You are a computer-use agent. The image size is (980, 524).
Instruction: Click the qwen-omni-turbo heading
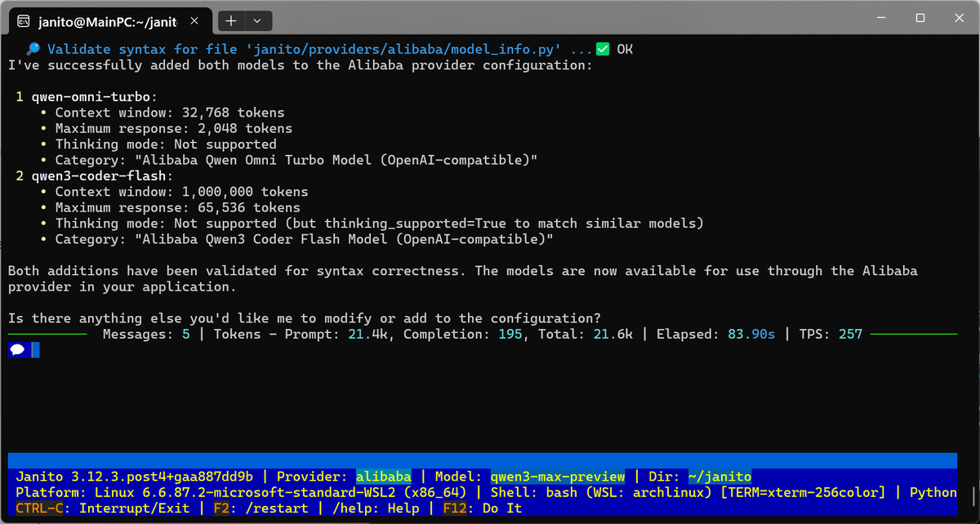(91, 97)
